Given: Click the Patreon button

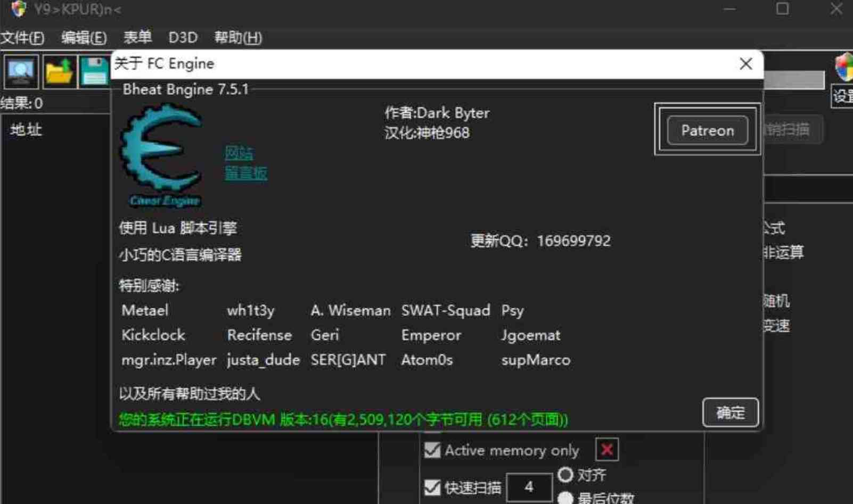Looking at the screenshot, I should (x=707, y=130).
